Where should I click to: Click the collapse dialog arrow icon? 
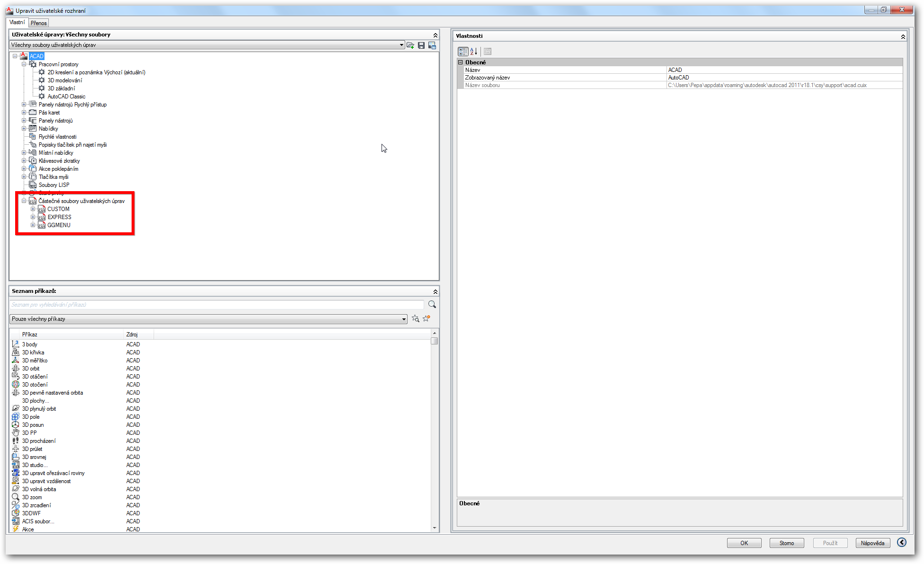[x=902, y=542]
